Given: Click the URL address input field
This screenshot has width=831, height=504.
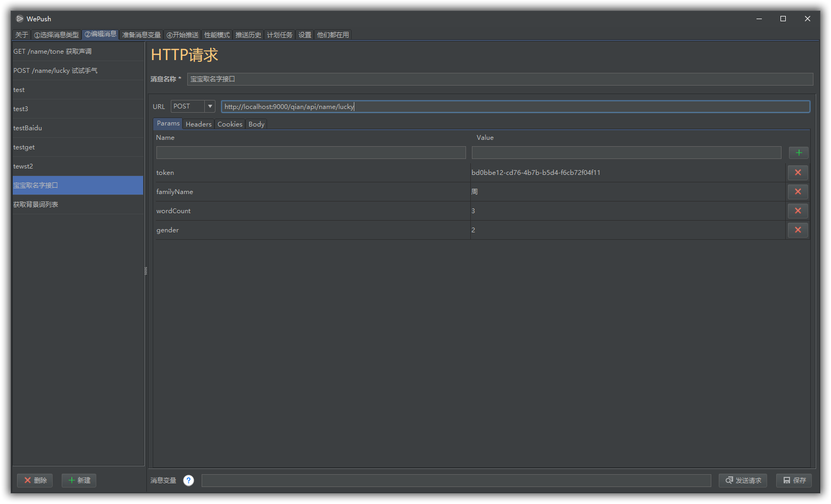Looking at the screenshot, I should pyautogui.click(x=516, y=106).
